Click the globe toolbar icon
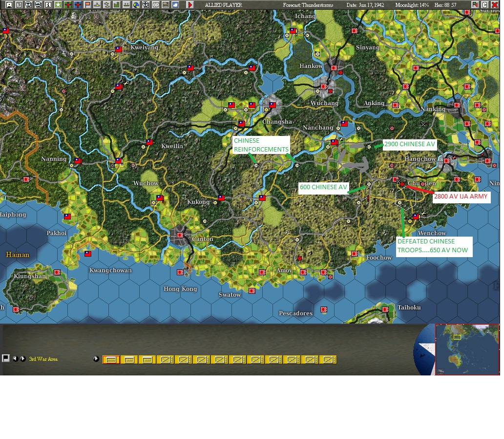The height and width of the screenshot is (439, 504). tap(136, 4)
